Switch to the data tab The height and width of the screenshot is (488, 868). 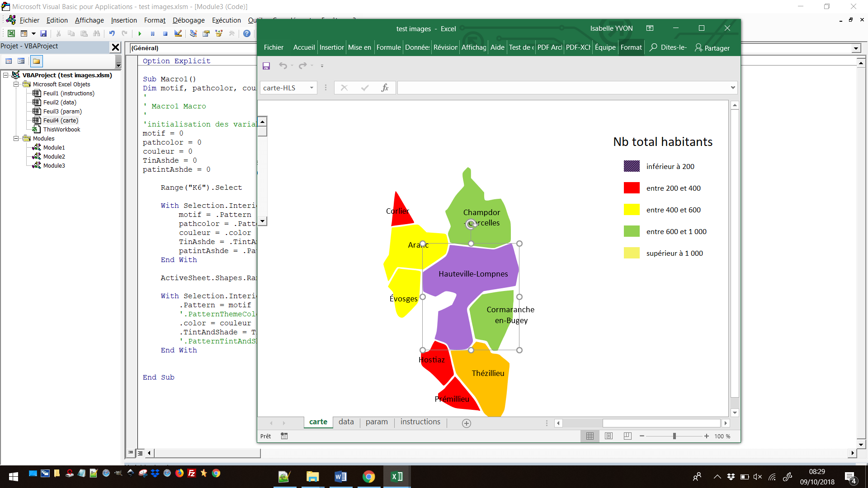pos(346,422)
